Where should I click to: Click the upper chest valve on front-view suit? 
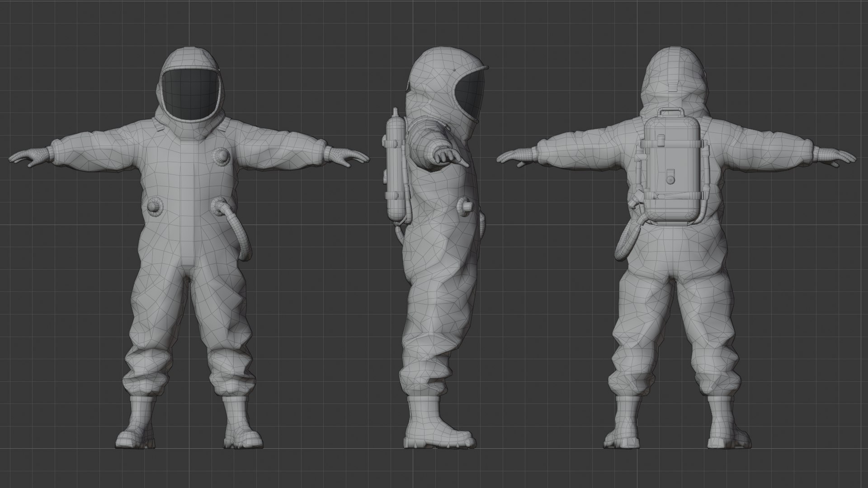[222, 156]
